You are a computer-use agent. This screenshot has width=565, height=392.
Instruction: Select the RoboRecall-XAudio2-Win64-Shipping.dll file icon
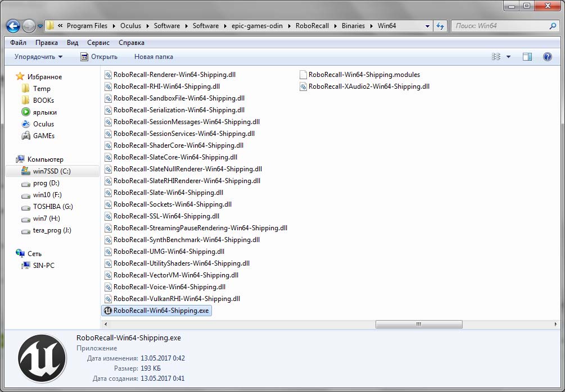[303, 86]
